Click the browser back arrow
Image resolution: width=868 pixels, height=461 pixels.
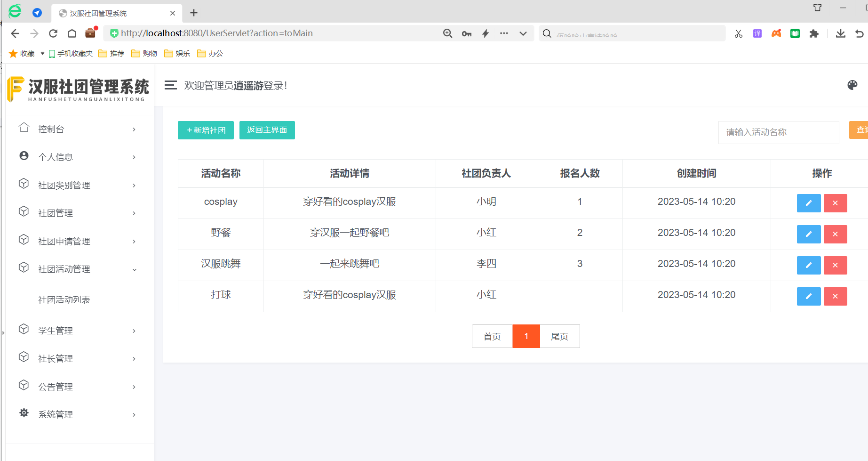click(x=15, y=33)
